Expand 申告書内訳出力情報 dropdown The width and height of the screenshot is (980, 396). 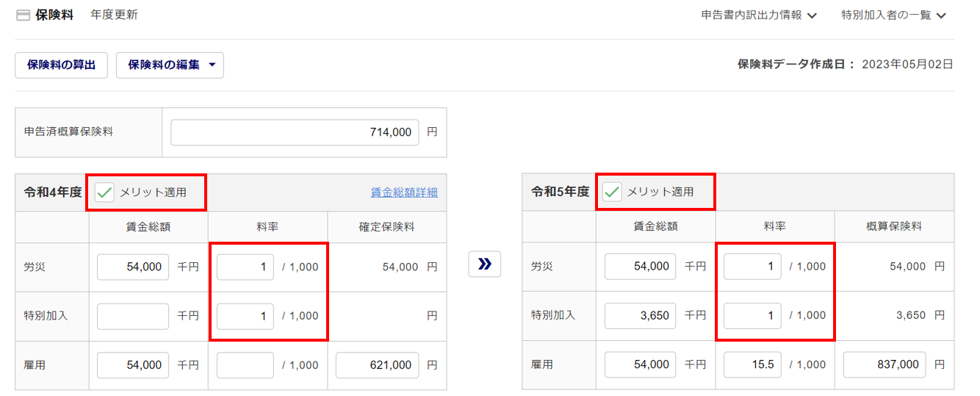[x=759, y=15]
